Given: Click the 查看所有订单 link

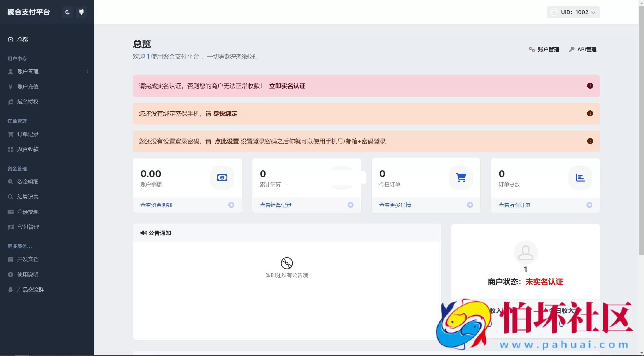Looking at the screenshot, I should (514, 205).
